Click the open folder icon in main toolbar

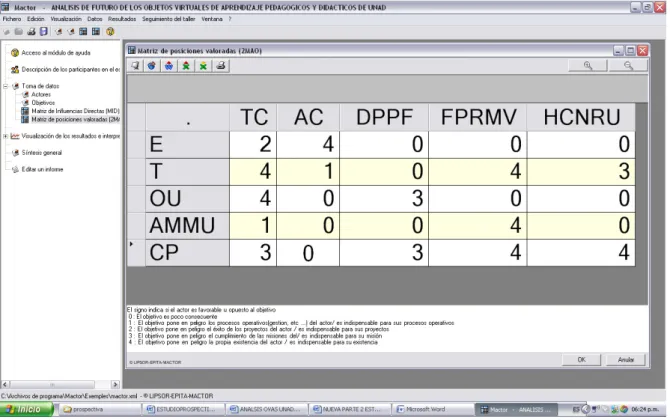19,32
